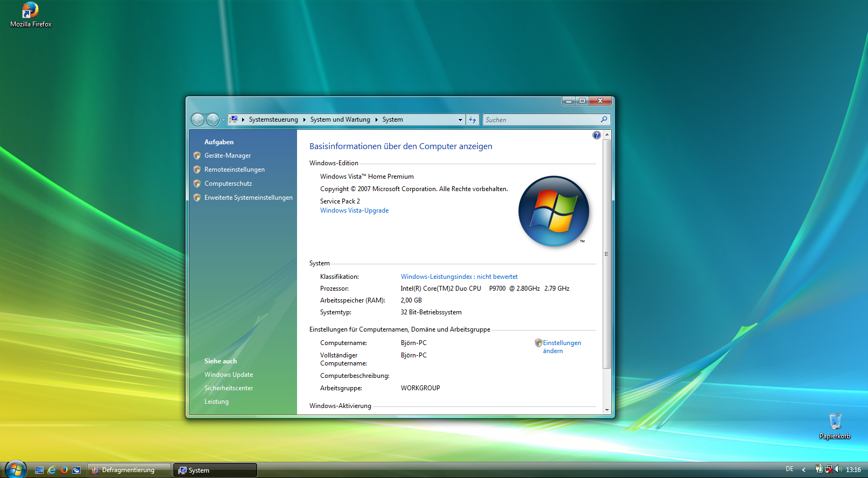868x478 pixels.
Task: Open the Windows Start orb
Action: pyautogui.click(x=16, y=469)
